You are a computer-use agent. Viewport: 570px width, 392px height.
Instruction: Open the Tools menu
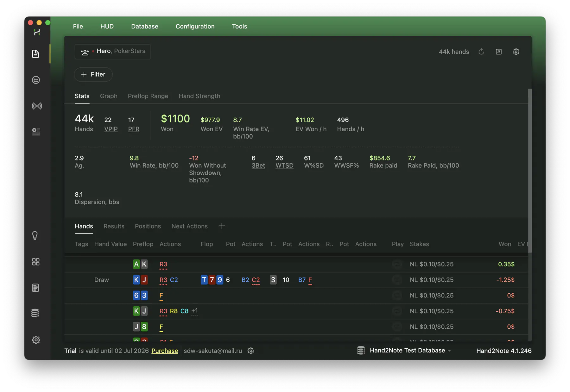(239, 26)
